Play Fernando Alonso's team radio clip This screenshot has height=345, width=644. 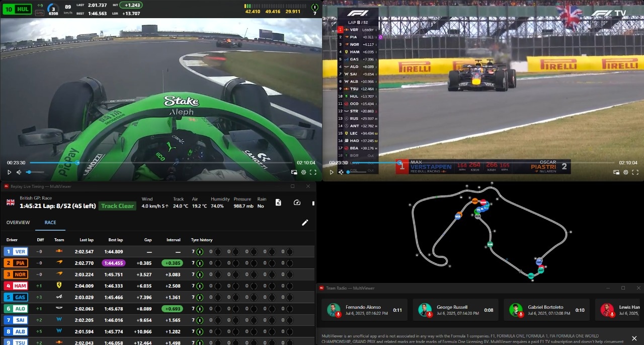point(334,310)
